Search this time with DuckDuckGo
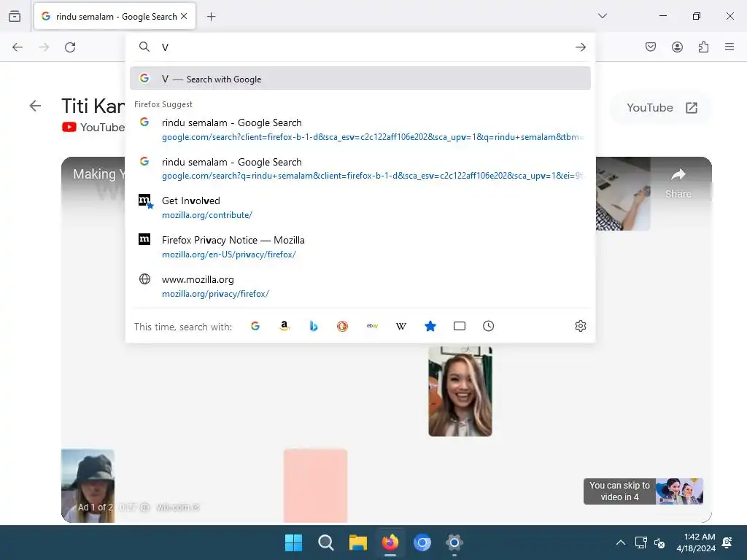This screenshot has width=747, height=560. tap(343, 326)
